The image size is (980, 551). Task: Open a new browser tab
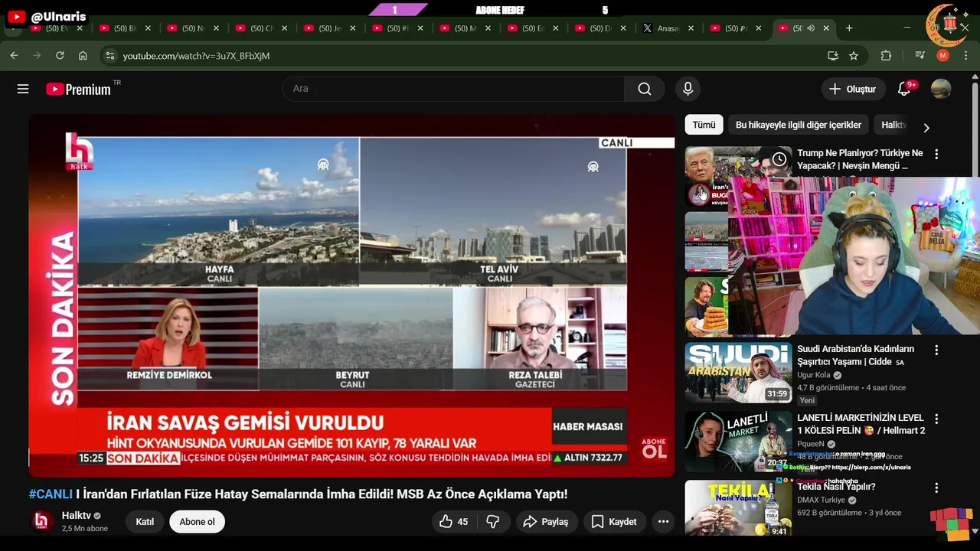tap(849, 28)
